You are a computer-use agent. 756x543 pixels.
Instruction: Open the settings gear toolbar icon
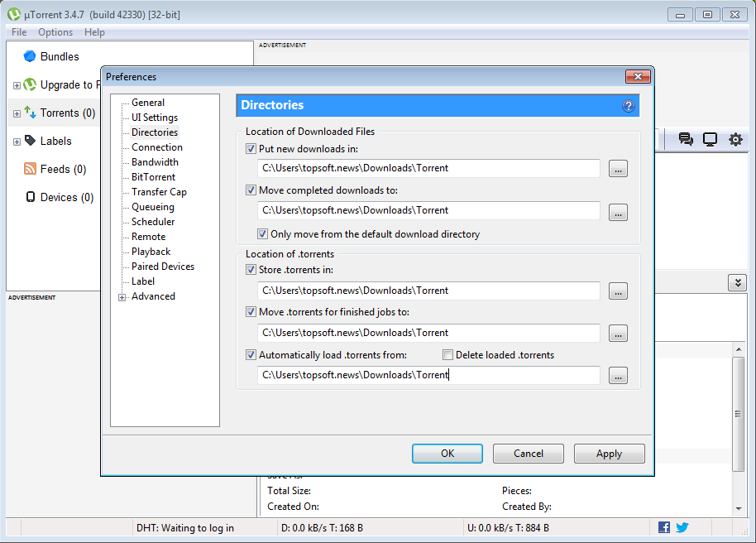(x=735, y=140)
